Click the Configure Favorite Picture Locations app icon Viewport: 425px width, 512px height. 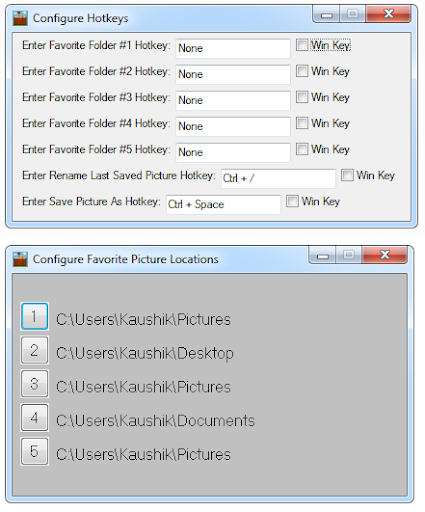(x=20, y=259)
